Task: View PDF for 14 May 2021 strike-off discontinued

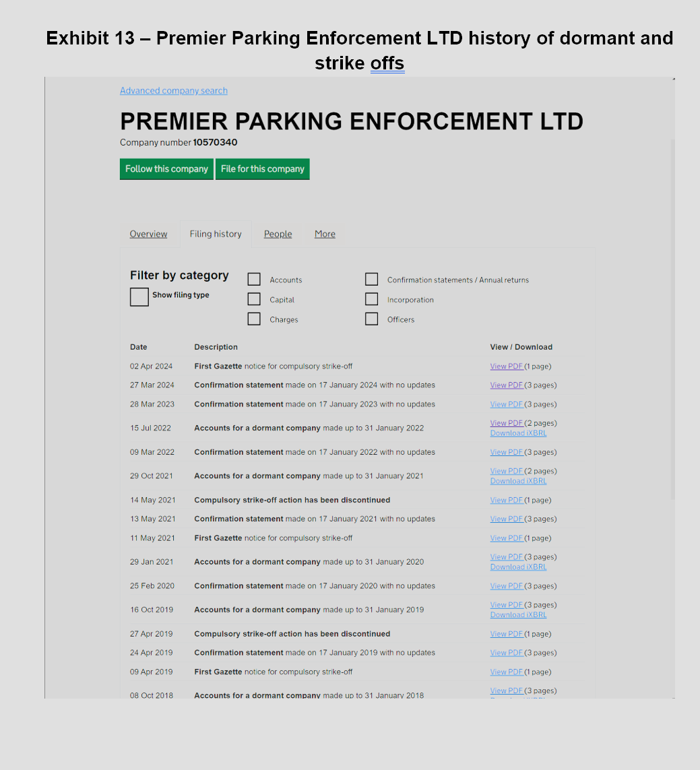Action: [x=507, y=500]
